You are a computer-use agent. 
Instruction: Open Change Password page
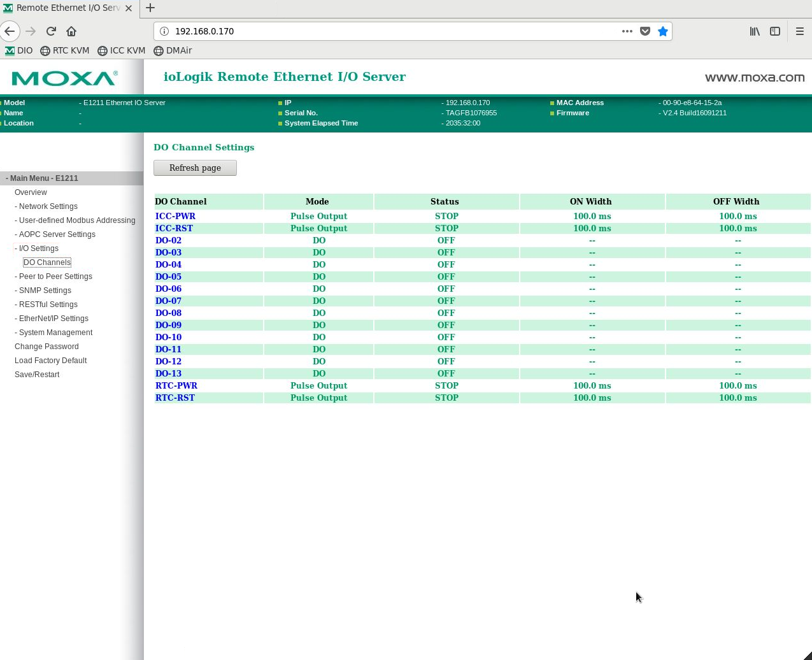click(x=46, y=347)
